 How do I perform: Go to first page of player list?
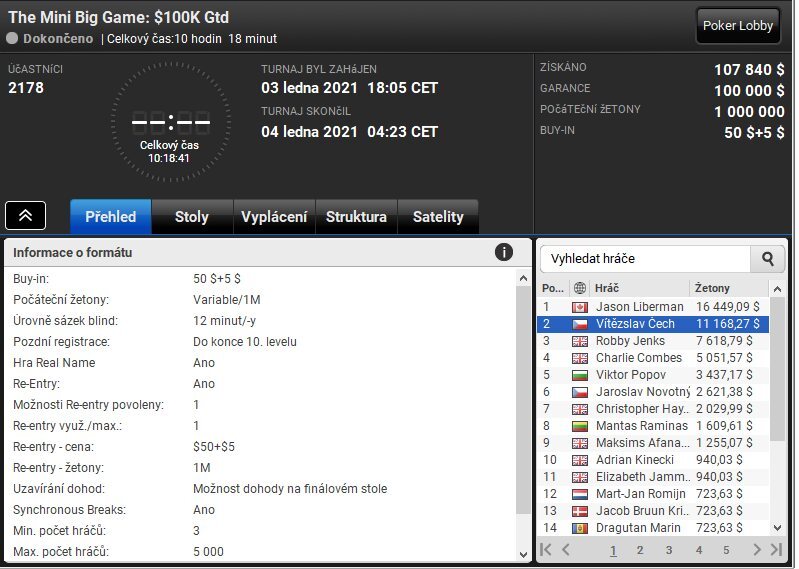pos(546,549)
